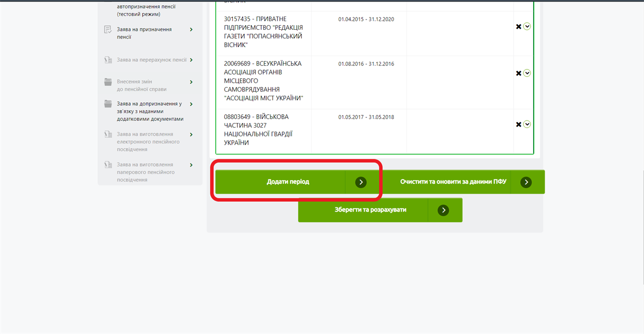Click Очистити та оновити за даними ПФУ
The height and width of the screenshot is (334, 644).
click(x=463, y=182)
